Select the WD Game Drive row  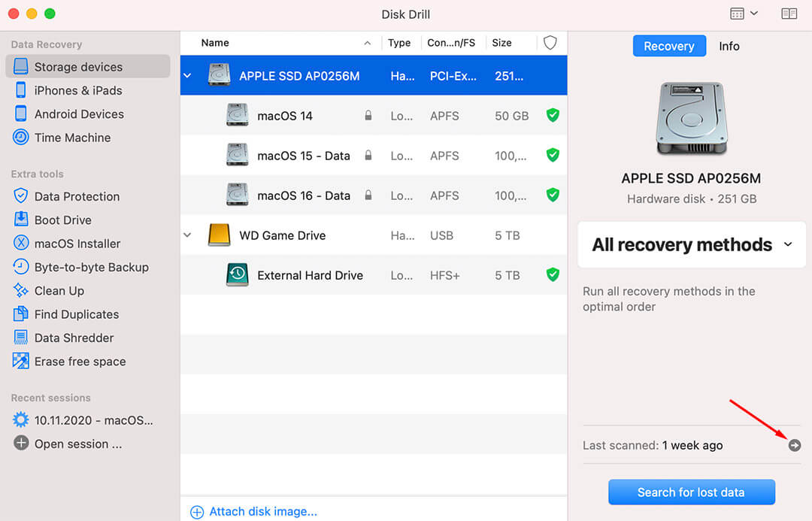click(374, 235)
